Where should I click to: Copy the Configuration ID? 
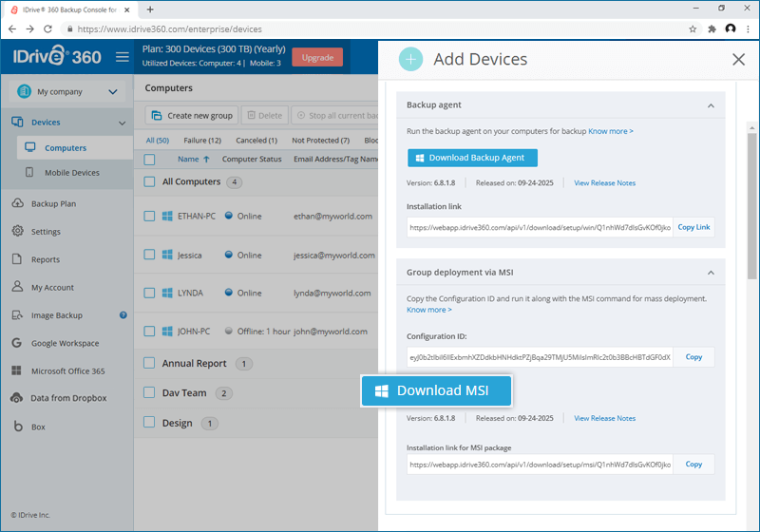(693, 357)
